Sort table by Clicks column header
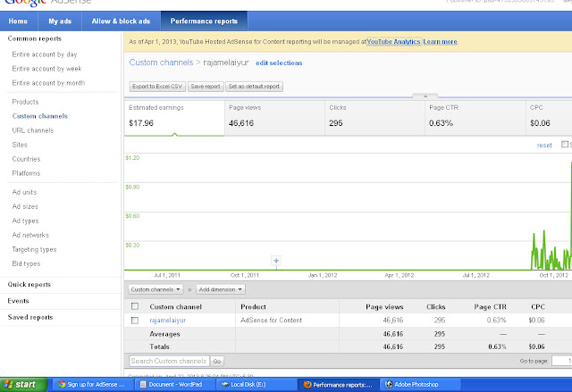 click(436, 307)
